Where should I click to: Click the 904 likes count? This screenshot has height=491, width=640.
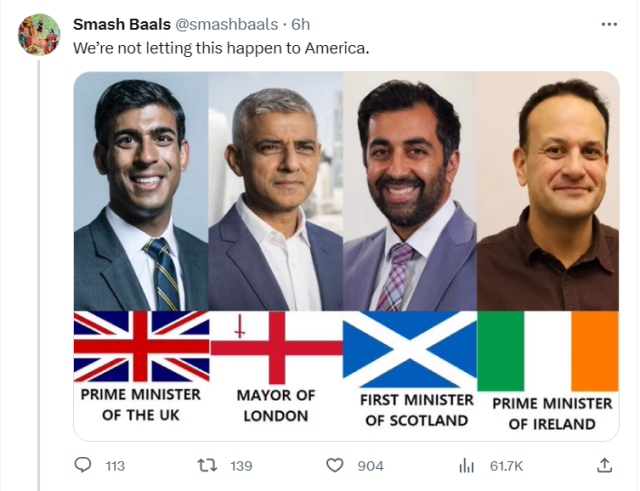click(x=370, y=465)
